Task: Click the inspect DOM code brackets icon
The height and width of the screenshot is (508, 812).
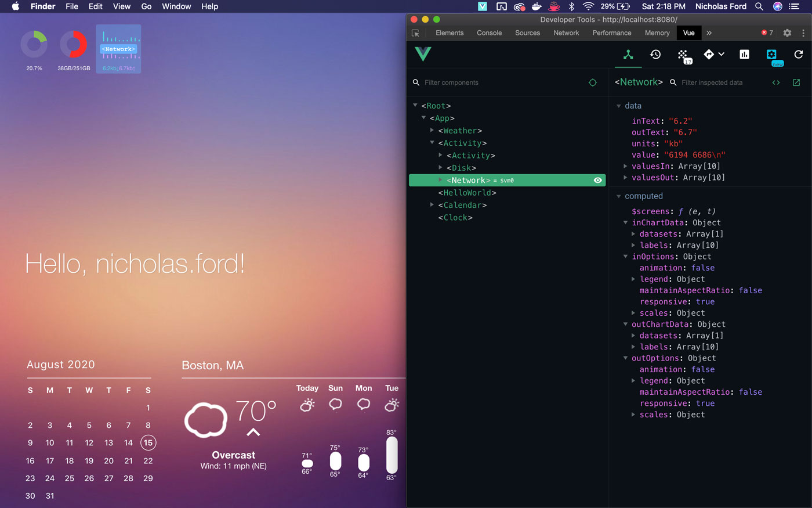Action: pos(776,82)
